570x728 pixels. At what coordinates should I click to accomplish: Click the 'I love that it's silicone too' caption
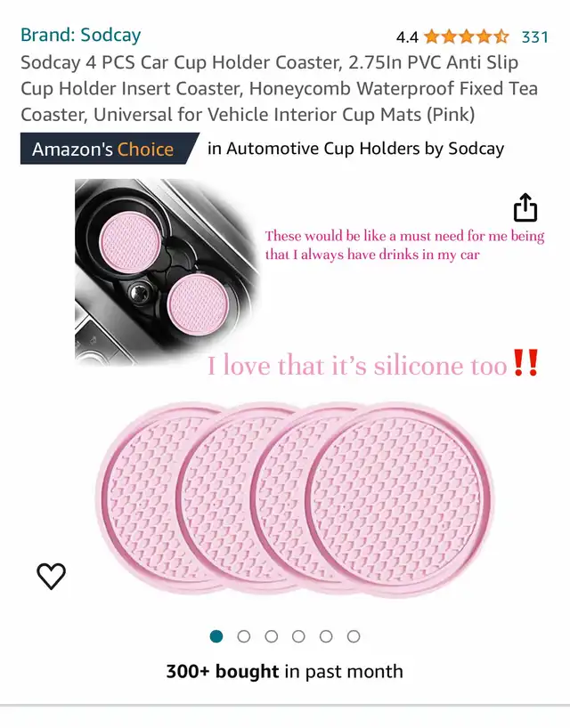357,365
